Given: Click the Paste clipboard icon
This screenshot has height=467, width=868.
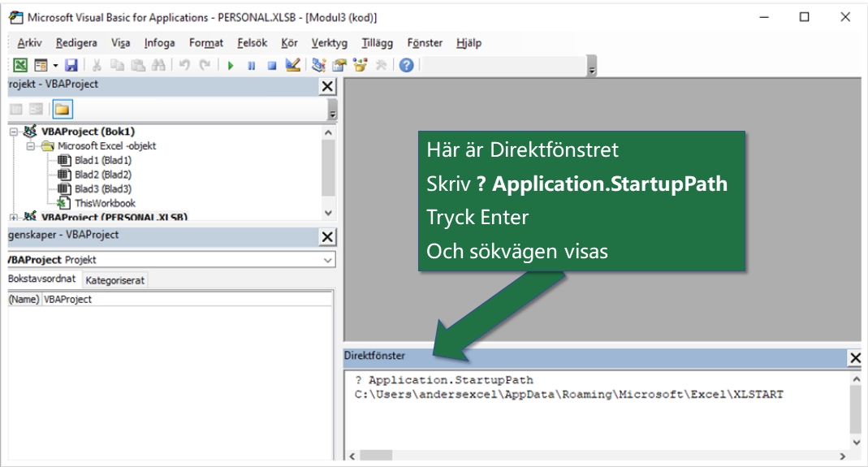Looking at the screenshot, I should 138,65.
